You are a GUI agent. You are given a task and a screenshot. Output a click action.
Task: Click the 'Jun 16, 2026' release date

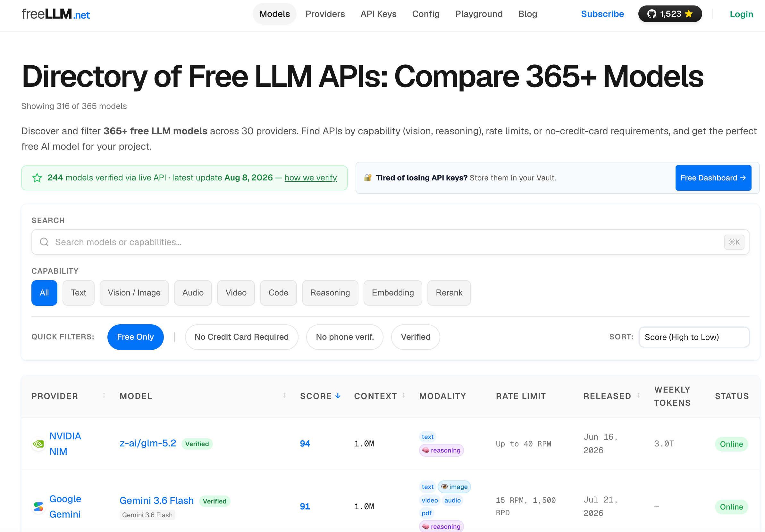pyautogui.click(x=601, y=444)
